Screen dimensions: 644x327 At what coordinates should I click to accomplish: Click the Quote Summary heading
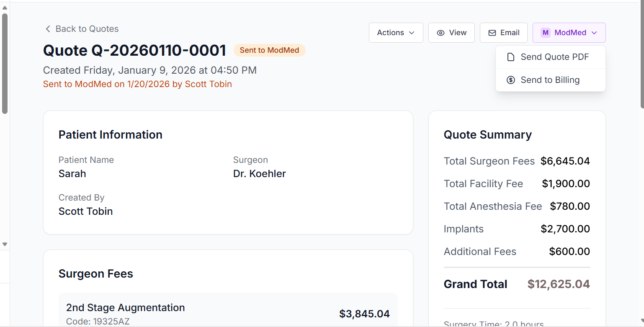(x=488, y=135)
